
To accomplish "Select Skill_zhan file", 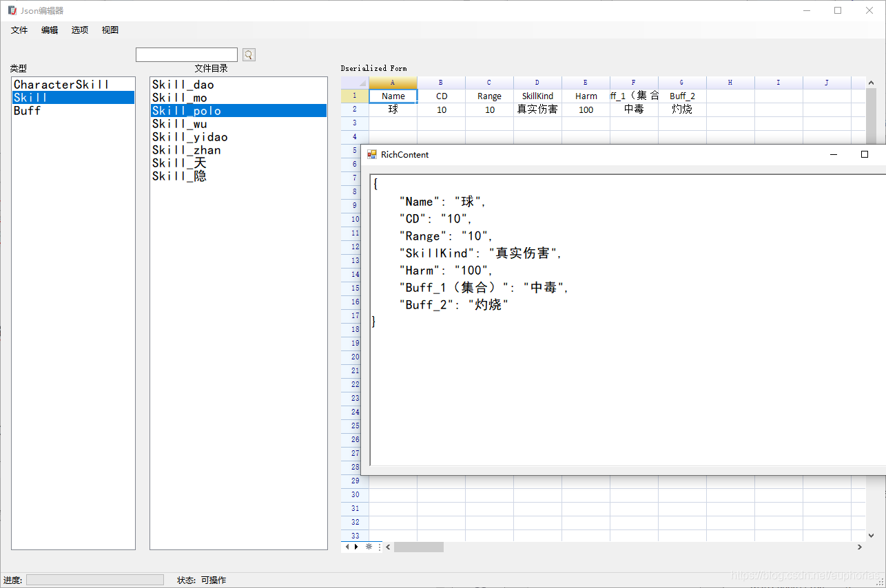I will pos(238,150).
